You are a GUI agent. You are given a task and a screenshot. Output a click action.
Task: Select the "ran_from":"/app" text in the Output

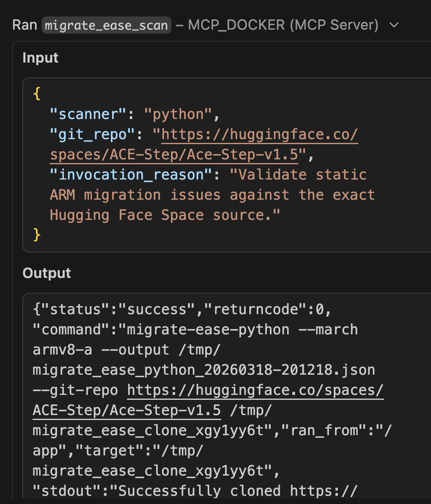click(x=330, y=430)
